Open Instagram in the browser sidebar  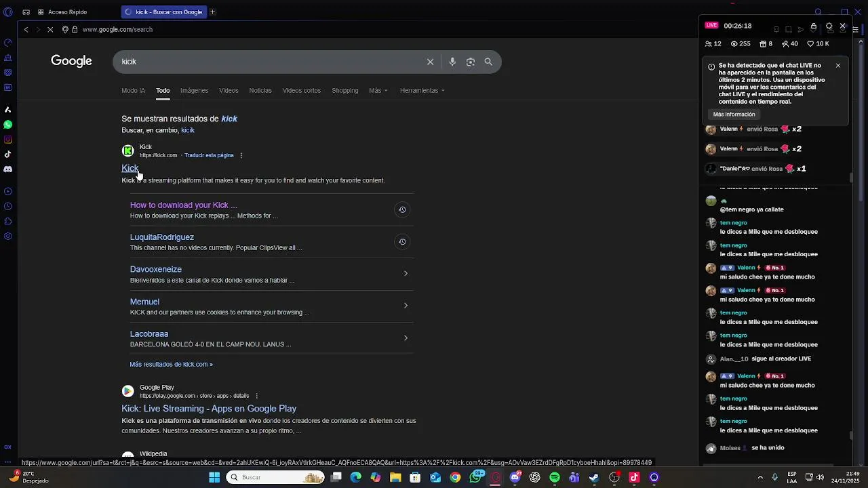point(7,140)
